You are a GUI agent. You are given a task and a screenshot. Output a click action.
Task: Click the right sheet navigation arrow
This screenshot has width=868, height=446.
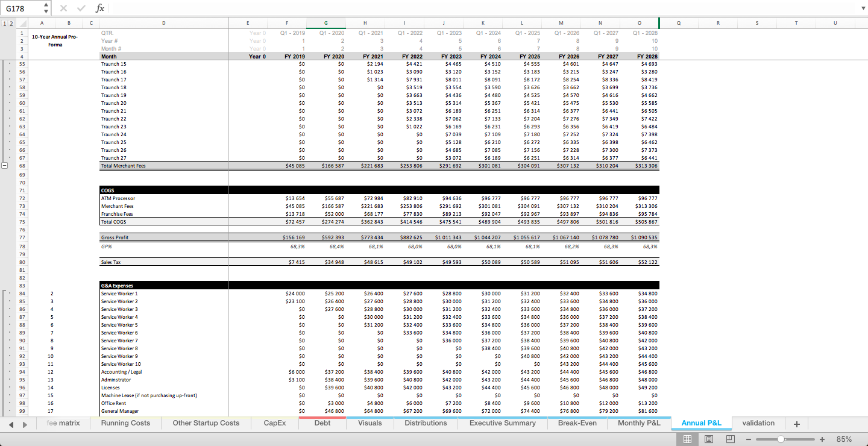tap(24, 423)
